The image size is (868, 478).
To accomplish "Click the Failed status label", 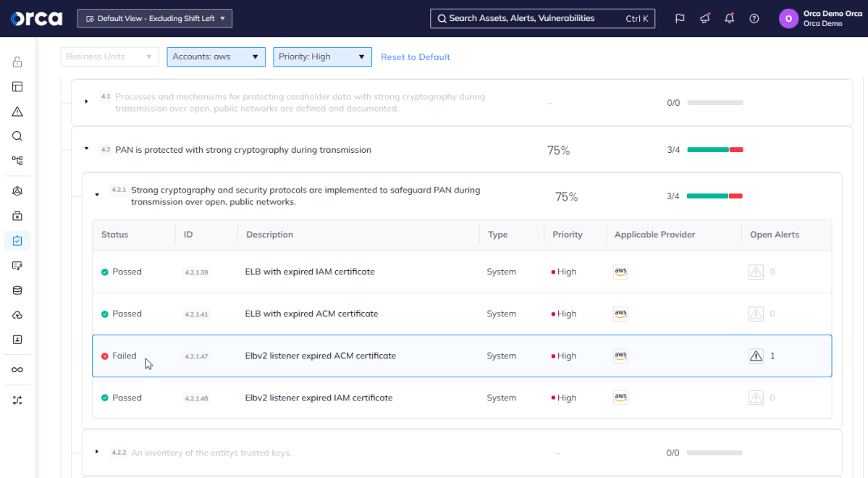I will (x=124, y=356).
